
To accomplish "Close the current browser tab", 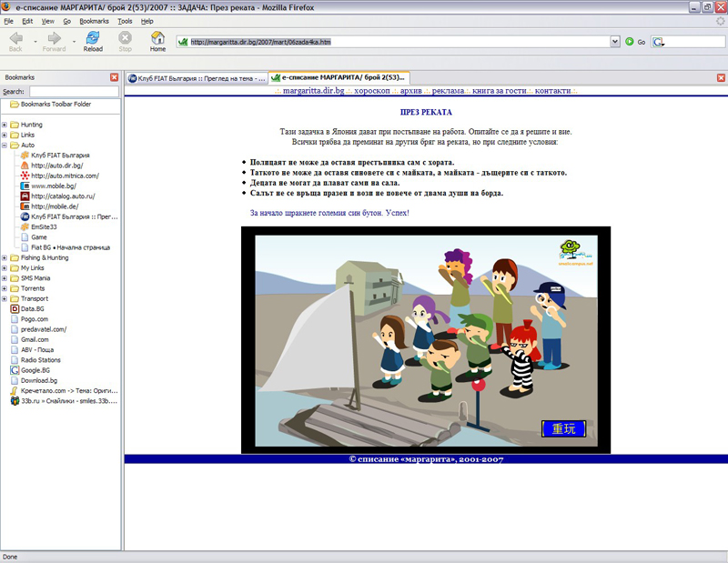I will (718, 77).
